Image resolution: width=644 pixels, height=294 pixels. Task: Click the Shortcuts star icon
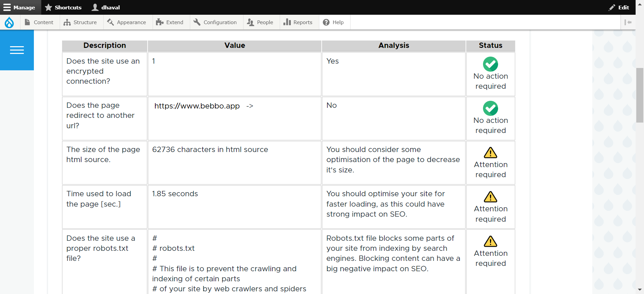[x=48, y=7]
